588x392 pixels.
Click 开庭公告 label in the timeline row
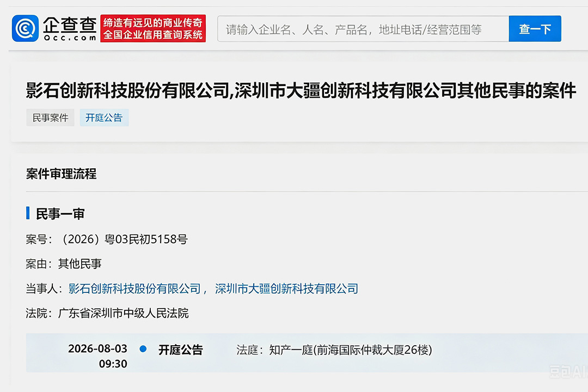point(180,350)
